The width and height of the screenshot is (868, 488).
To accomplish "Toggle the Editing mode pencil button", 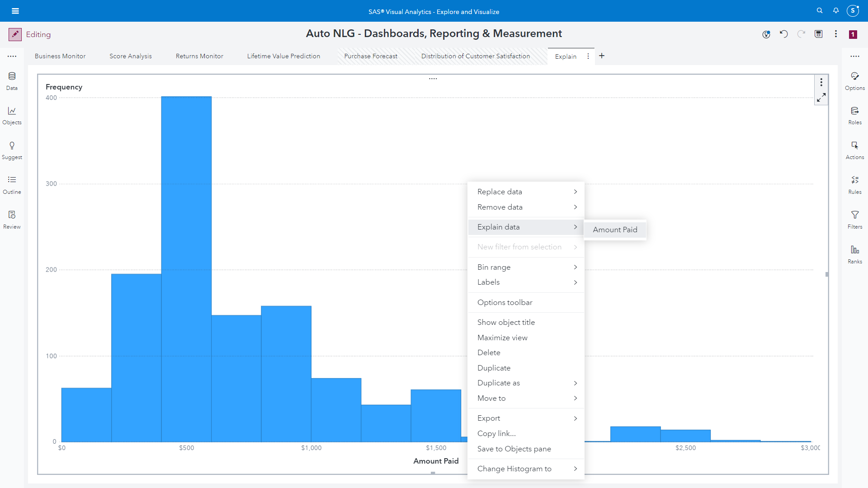I will pos(15,34).
